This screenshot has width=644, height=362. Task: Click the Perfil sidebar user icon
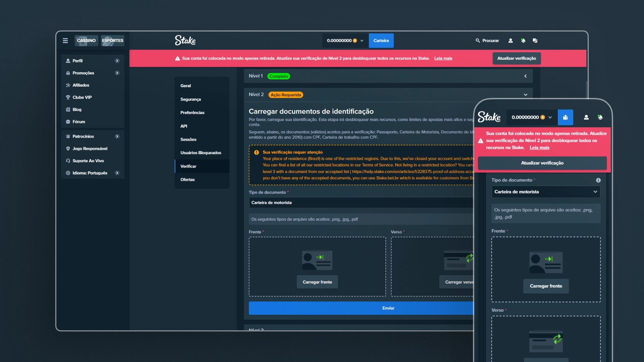click(x=68, y=61)
